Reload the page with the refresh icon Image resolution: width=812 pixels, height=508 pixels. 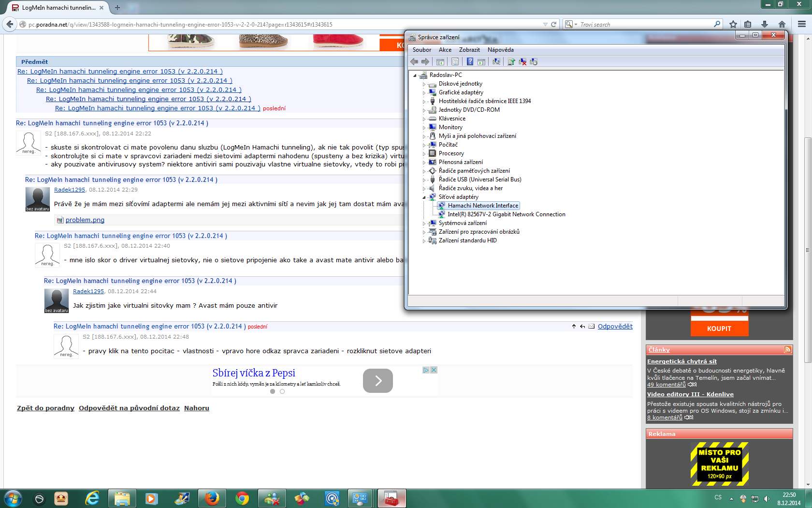tap(554, 24)
